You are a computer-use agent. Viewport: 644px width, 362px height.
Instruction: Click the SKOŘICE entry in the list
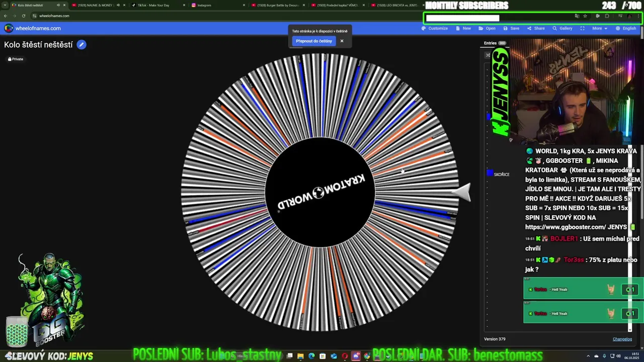[502, 174]
